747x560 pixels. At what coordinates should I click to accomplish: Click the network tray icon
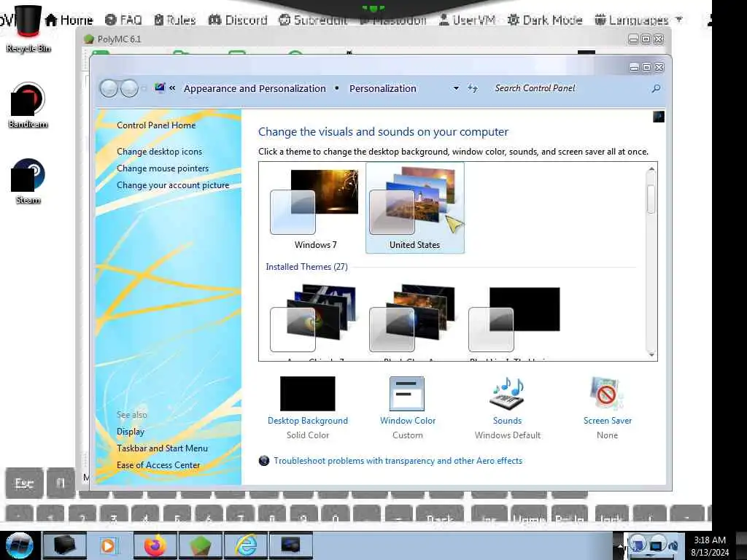click(x=656, y=545)
